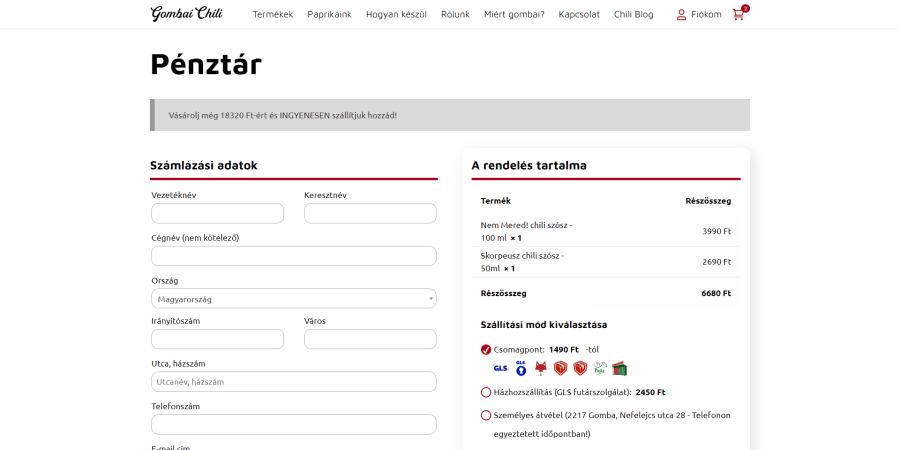Click the Gombai Chili logo
The width and height of the screenshot is (900, 450).
(x=187, y=14)
